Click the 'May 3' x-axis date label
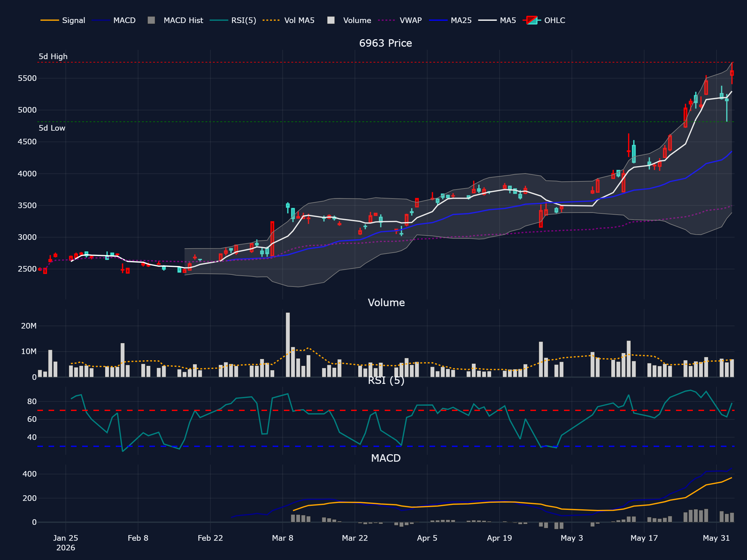 coord(571,538)
